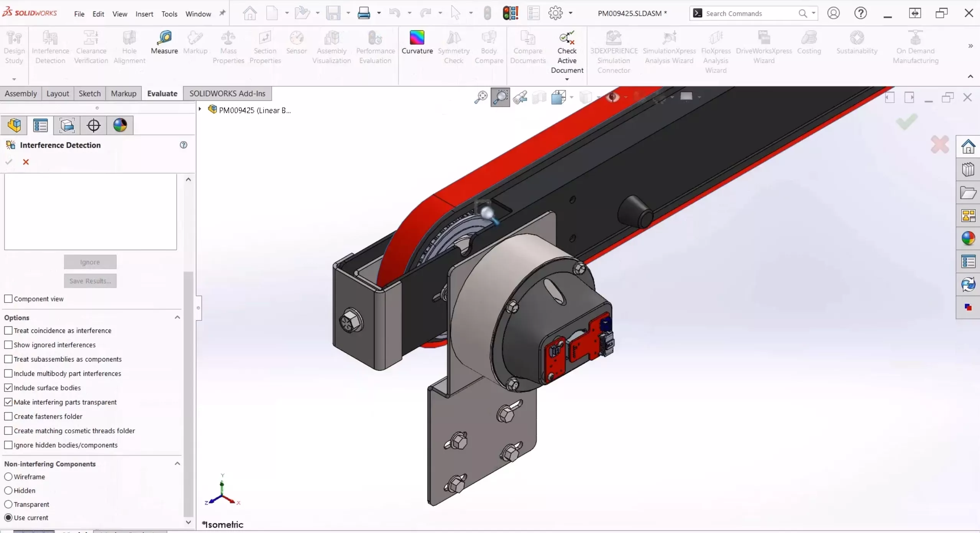Open the Section Properties tool

(264, 46)
